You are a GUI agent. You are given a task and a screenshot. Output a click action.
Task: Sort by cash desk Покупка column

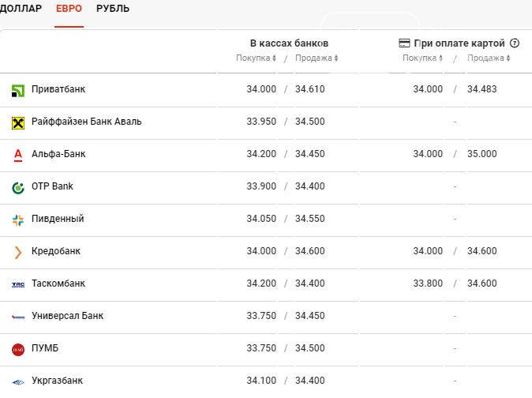pos(256,58)
